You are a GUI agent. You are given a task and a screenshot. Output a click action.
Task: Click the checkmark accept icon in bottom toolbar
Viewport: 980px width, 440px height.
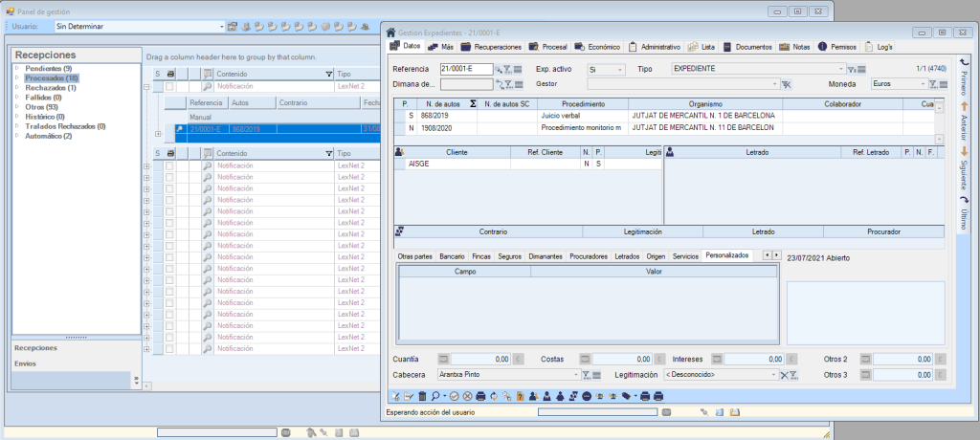455,396
